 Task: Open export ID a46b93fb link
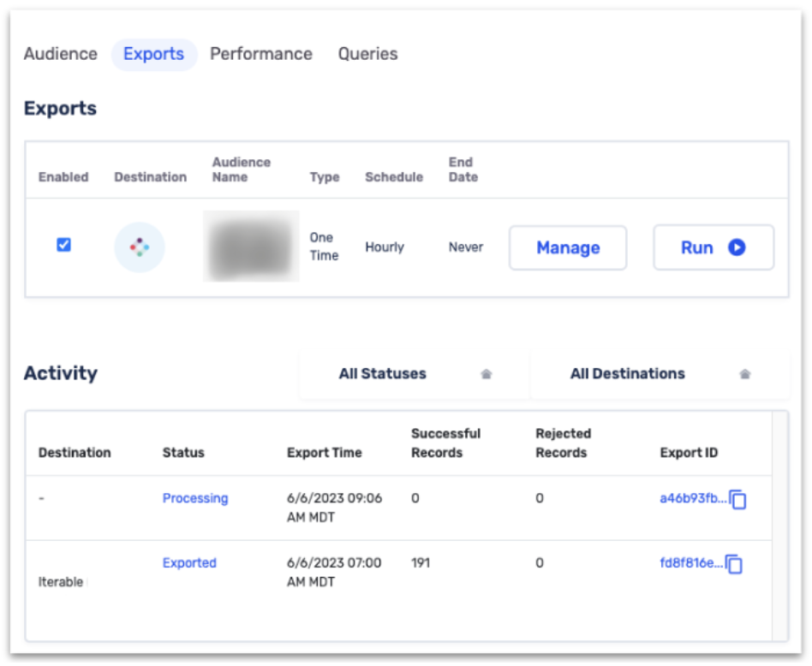click(x=693, y=498)
